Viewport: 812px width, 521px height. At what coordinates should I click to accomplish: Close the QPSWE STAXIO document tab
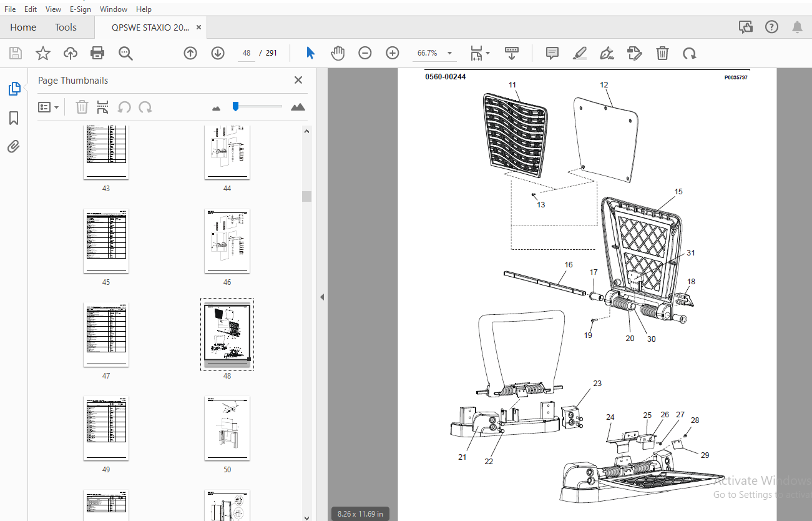198,27
